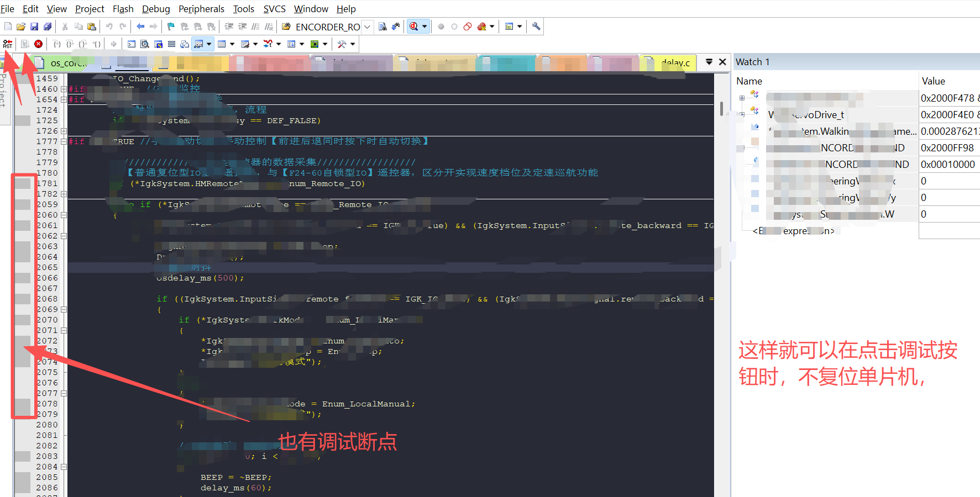Click the RST reset toolbar icon

(8, 44)
